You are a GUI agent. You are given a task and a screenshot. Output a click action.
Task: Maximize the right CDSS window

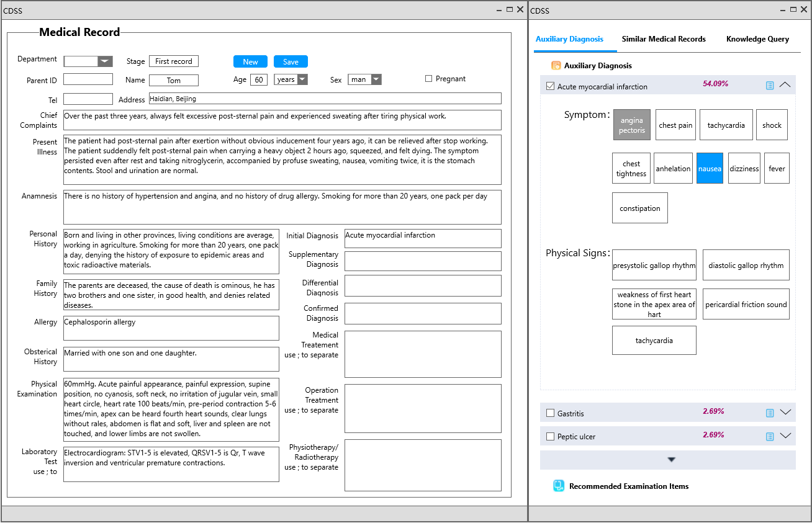(793, 9)
